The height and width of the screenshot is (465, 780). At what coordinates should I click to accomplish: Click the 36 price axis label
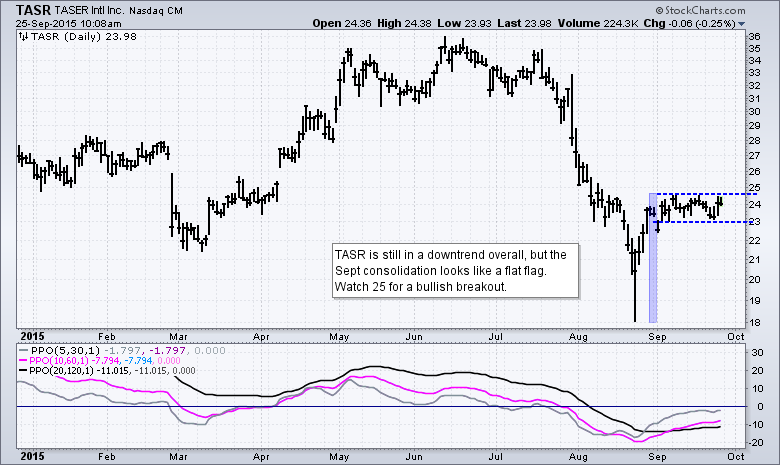[755, 36]
